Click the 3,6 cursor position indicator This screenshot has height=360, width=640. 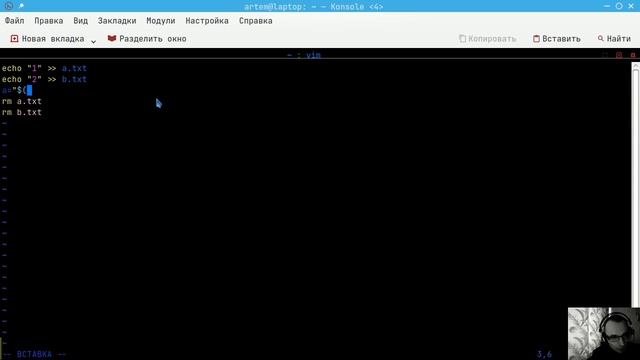coord(544,354)
